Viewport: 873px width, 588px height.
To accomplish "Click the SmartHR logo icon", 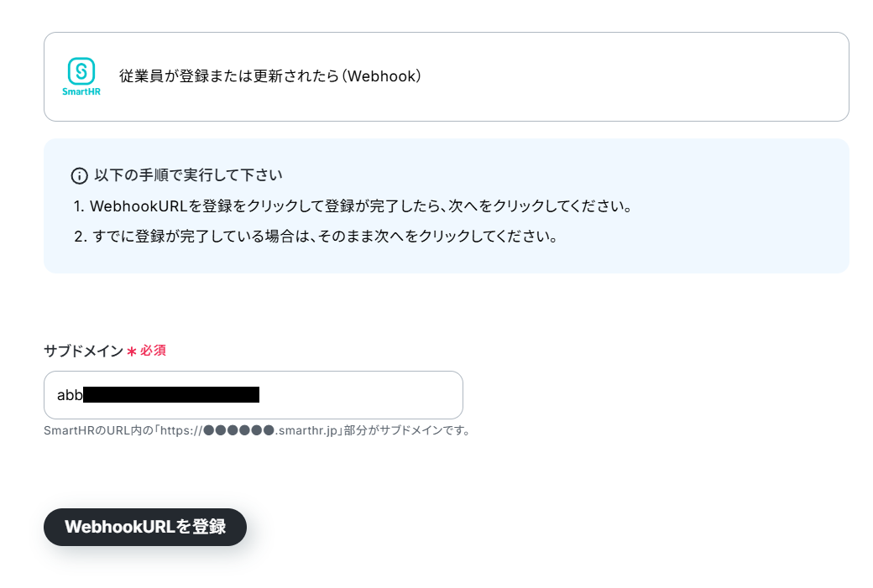I will pyautogui.click(x=81, y=71).
